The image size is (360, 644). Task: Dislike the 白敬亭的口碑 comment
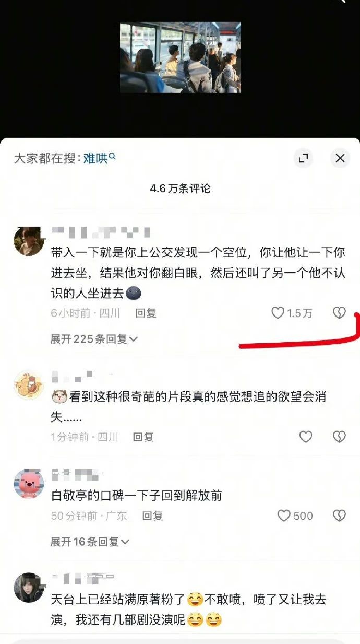339,516
